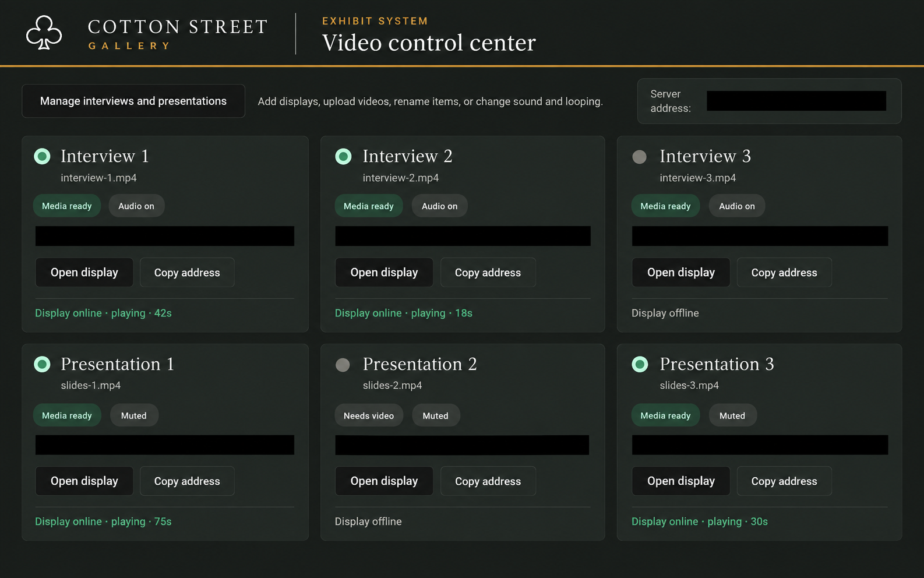Click the 'Presentation 2' card title
Image resolution: width=924 pixels, height=578 pixels.
419,364
